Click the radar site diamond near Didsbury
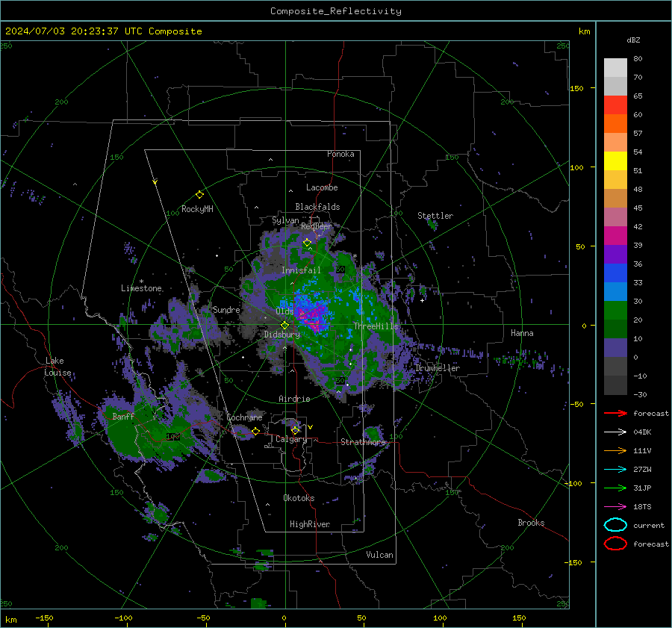This screenshot has height=628, width=672. pos(284,326)
